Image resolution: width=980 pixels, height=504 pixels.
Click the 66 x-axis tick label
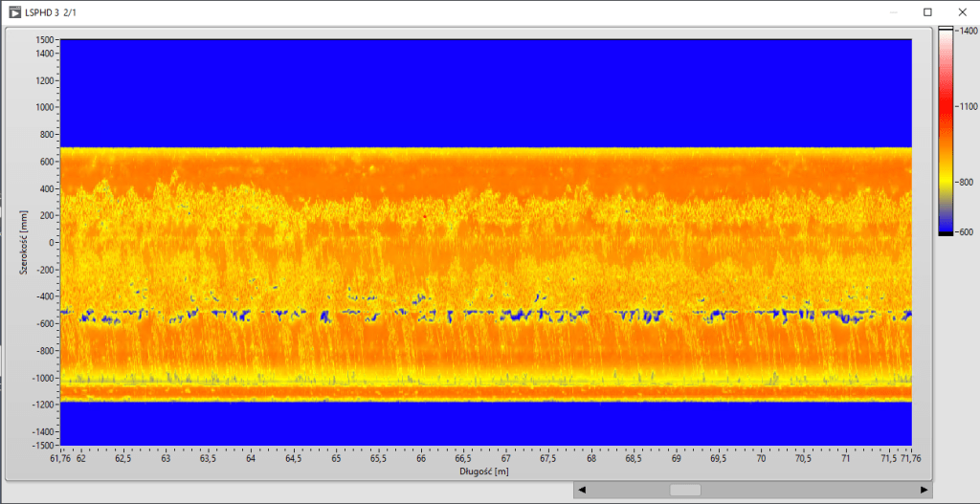click(421, 458)
